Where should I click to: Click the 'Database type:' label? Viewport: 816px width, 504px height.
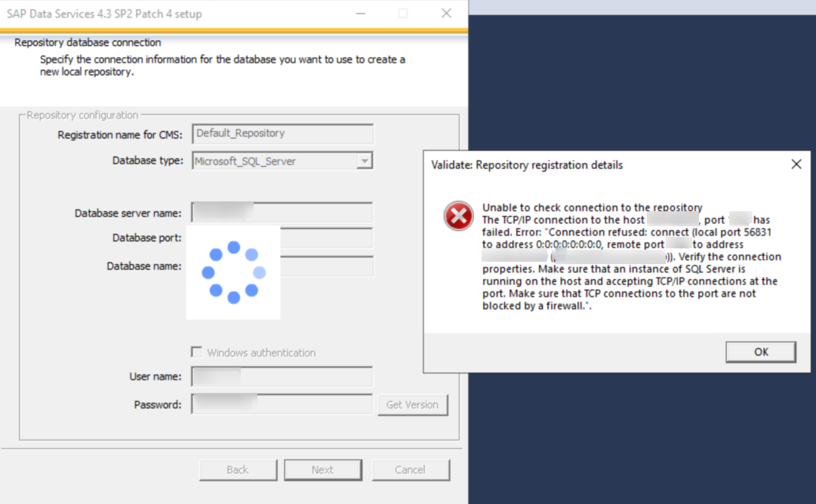pos(148,161)
